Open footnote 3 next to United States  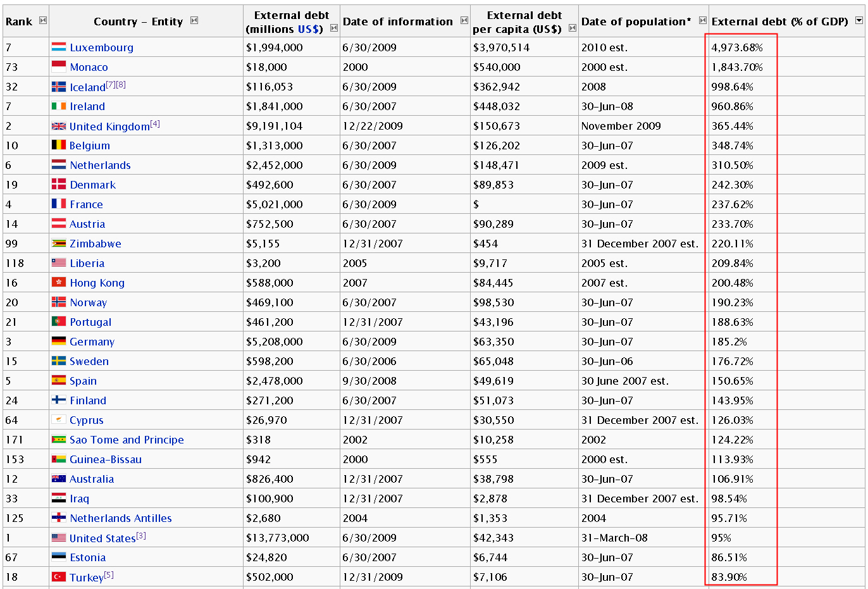[x=141, y=535]
